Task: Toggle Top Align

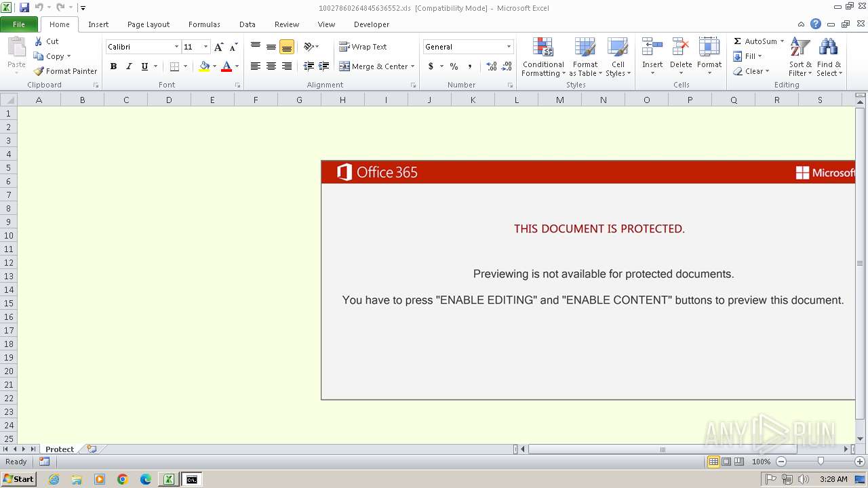Action: [x=256, y=47]
